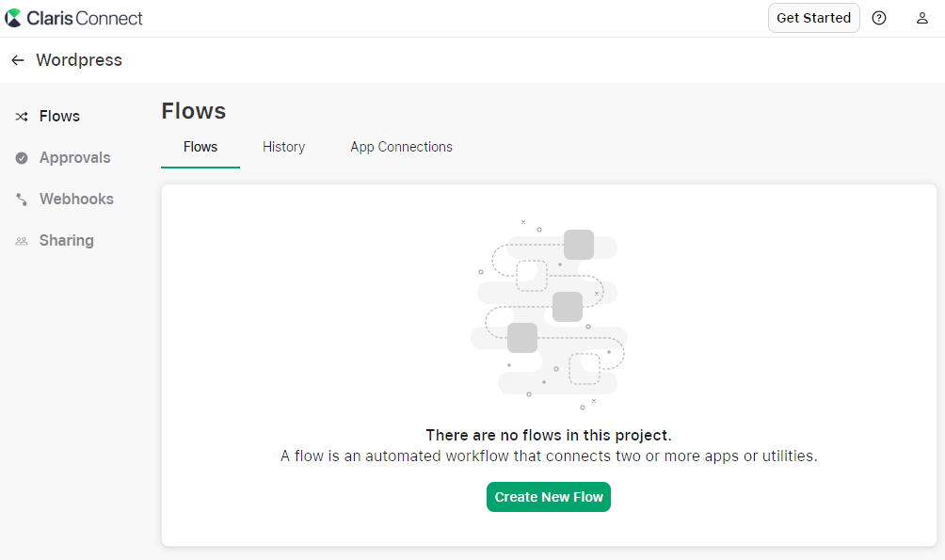This screenshot has height=560, width=945.
Task: Click the Get Started button
Action: point(813,18)
